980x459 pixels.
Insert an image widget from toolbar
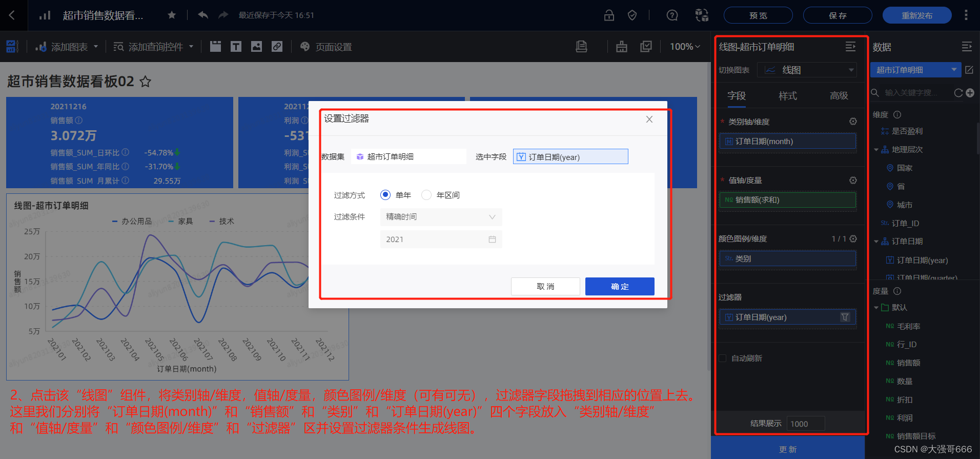coord(256,47)
